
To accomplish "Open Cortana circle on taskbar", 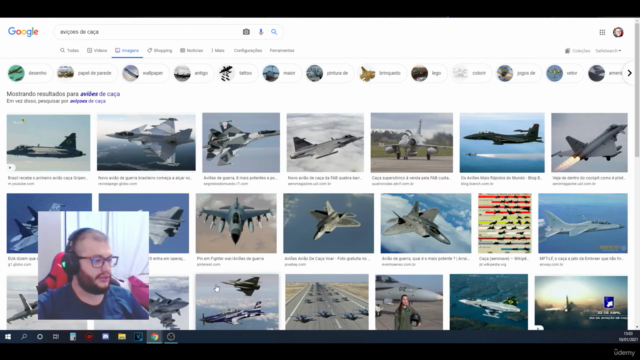I will pos(40,337).
